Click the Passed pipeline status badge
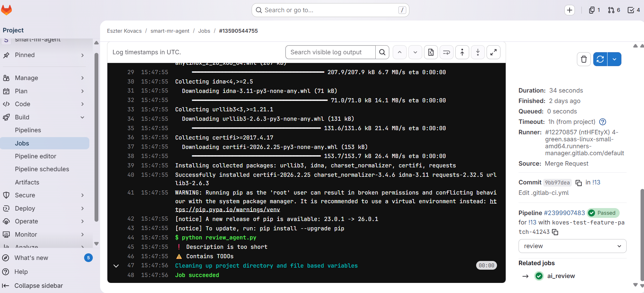Image resolution: width=644 pixels, height=293 pixels. click(603, 213)
